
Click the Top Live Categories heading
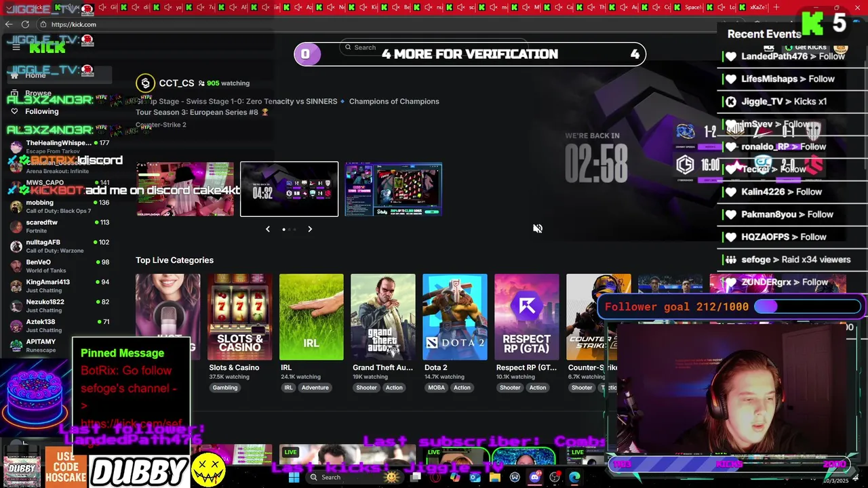174,260
